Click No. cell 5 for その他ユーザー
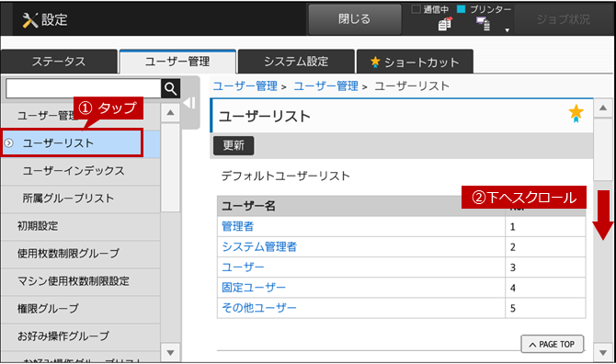The image size is (616, 364). (x=545, y=308)
